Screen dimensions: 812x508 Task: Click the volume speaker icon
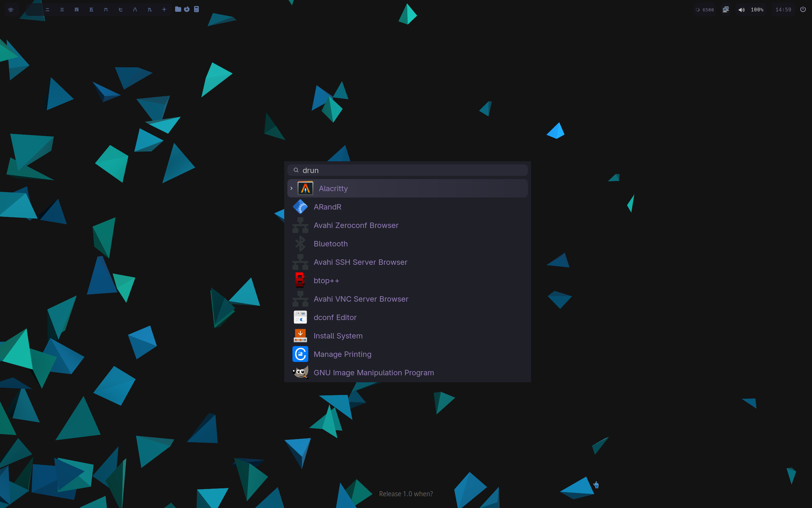(x=742, y=10)
